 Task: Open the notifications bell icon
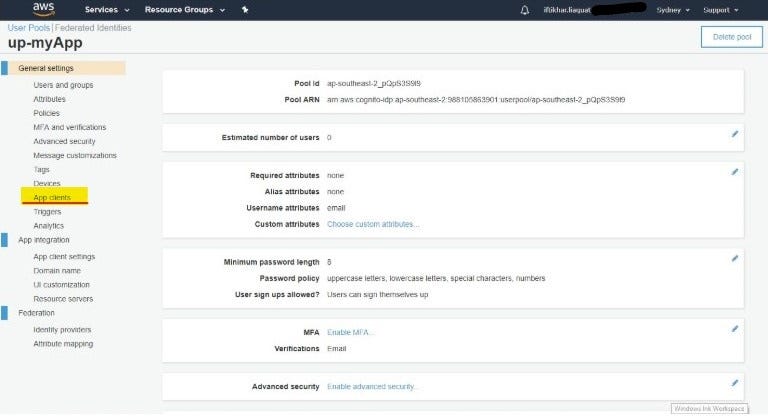[x=525, y=10]
